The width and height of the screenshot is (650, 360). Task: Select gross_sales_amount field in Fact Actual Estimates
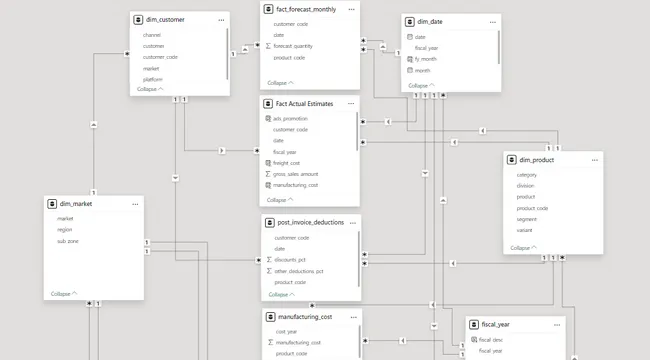[292, 174]
